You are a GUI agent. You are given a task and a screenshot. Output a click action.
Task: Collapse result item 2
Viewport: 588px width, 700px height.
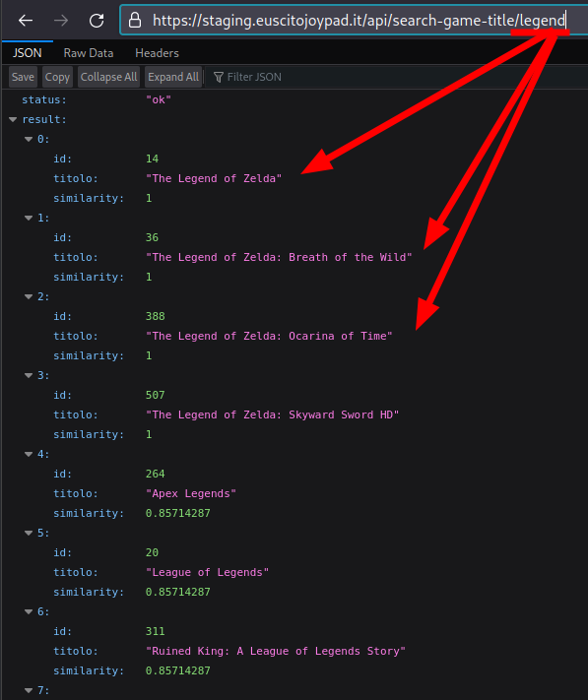(29, 297)
